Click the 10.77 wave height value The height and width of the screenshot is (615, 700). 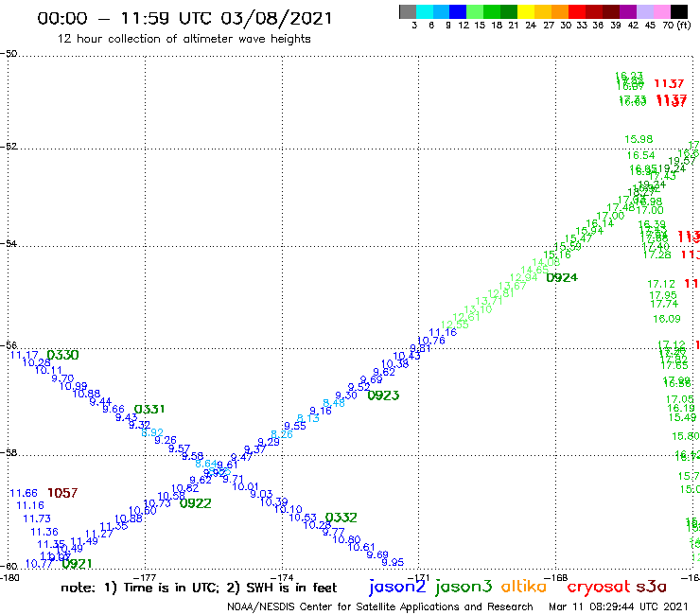tap(40, 564)
